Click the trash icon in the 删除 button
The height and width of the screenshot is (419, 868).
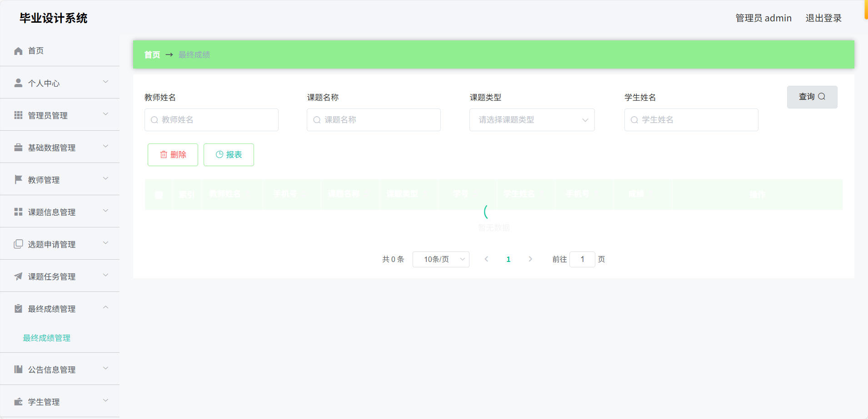pos(164,155)
